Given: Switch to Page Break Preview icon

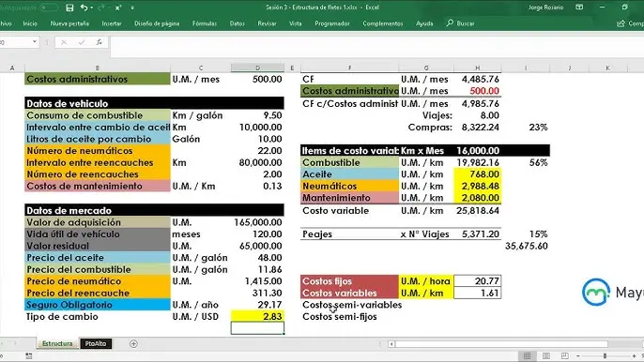Looking at the screenshot, I should (565, 355).
